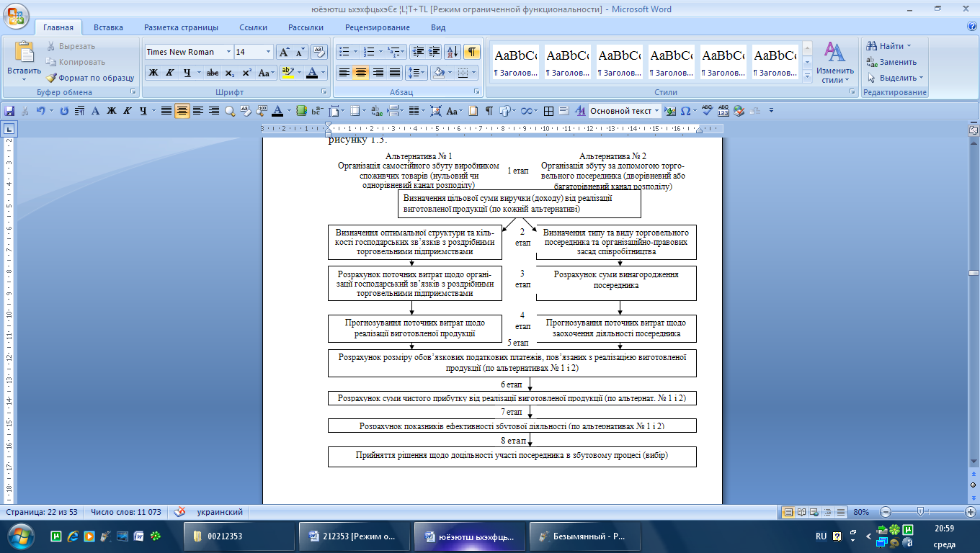Justify text in the Абзац group

[395, 73]
